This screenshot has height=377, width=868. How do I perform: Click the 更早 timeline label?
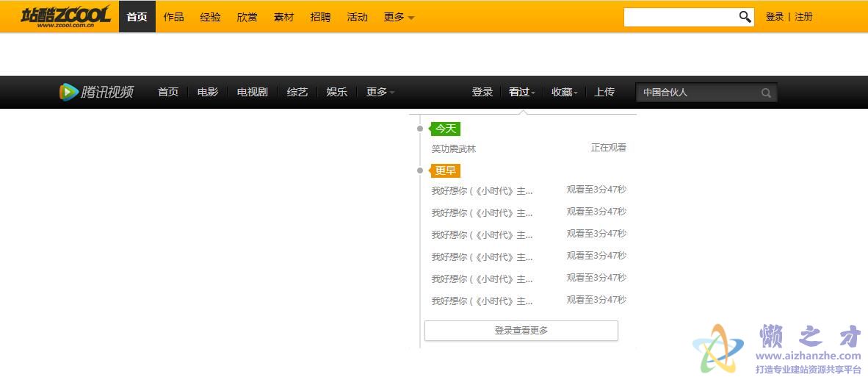coord(446,170)
